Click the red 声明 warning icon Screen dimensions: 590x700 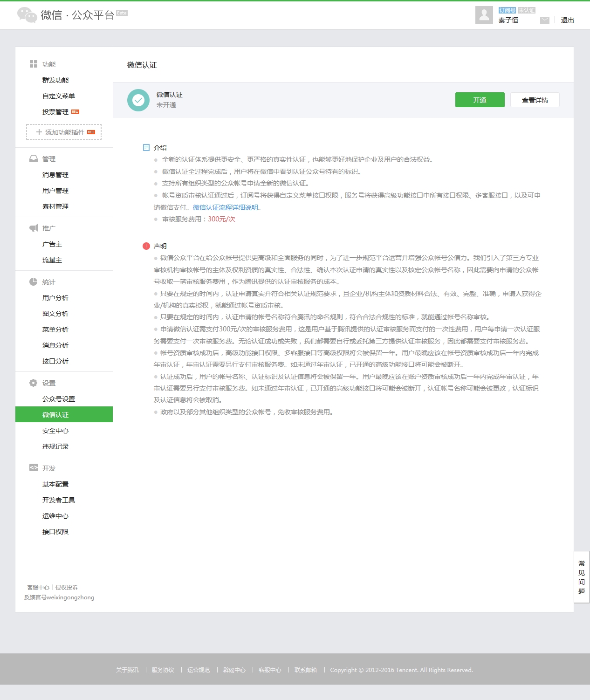146,246
